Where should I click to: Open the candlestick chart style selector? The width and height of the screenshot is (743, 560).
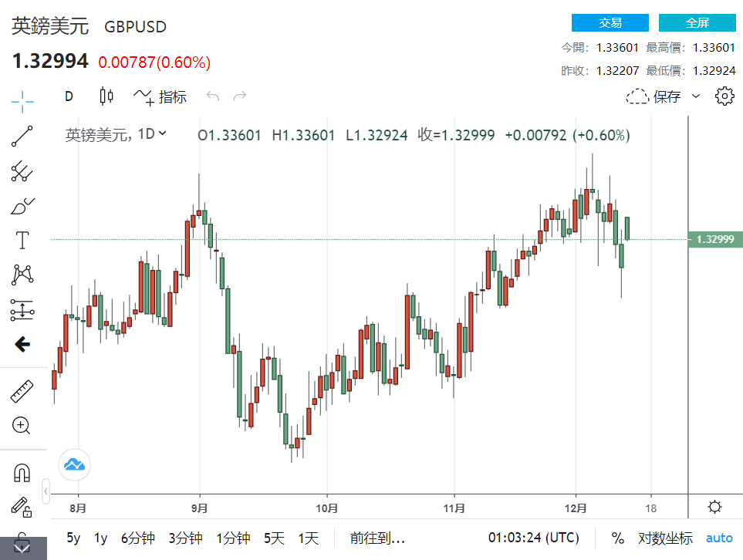[106, 96]
